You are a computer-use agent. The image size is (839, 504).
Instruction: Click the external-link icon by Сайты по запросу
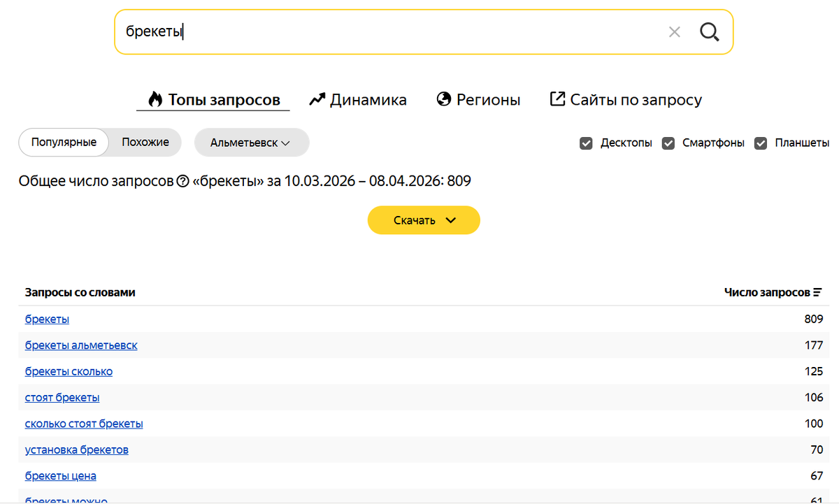(556, 99)
